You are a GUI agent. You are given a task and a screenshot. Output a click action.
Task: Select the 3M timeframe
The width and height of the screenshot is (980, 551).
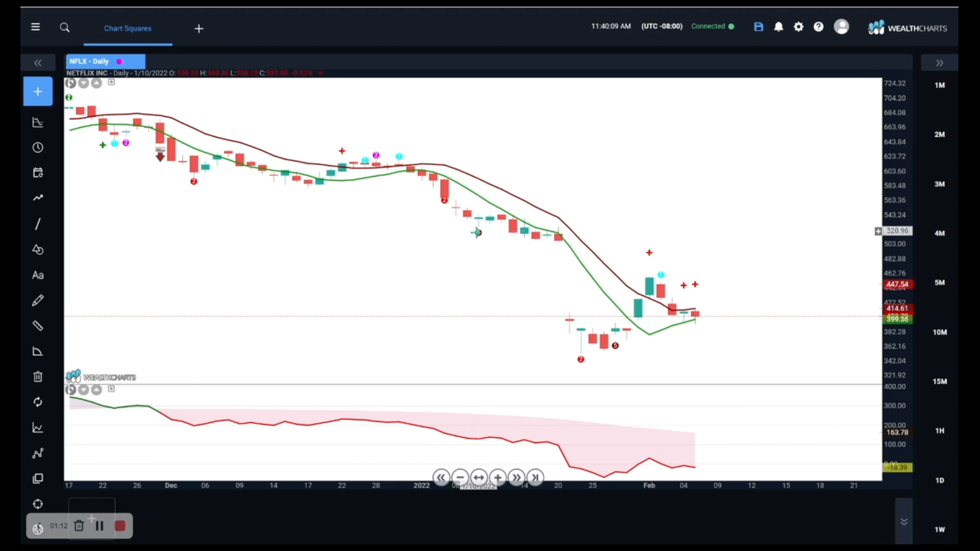click(940, 184)
